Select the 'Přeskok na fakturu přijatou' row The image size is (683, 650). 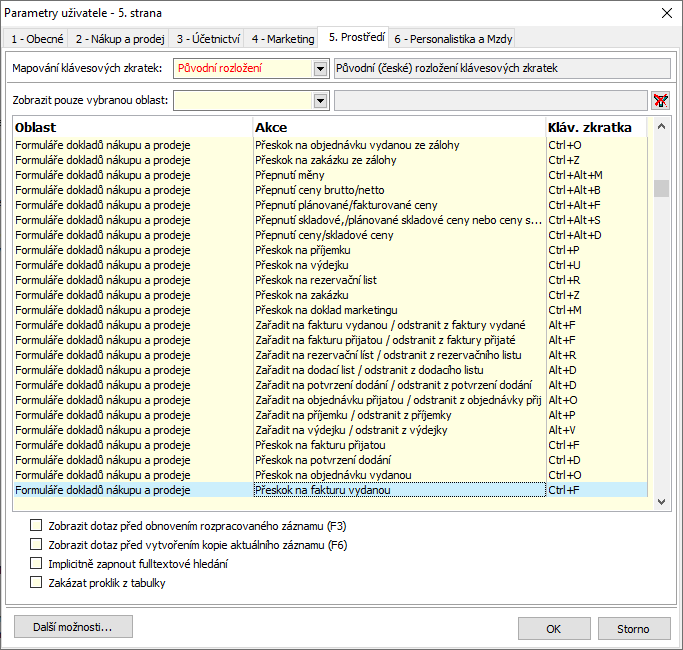point(331,445)
